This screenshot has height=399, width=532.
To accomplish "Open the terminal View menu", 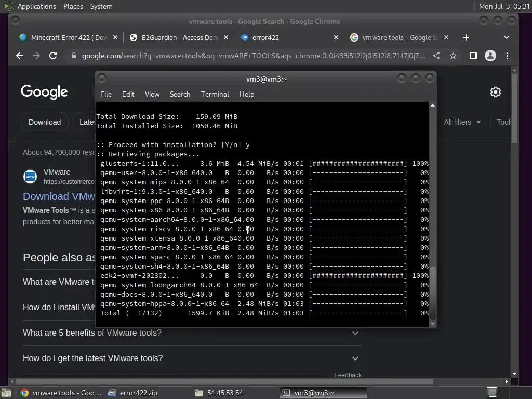I will (152, 95).
